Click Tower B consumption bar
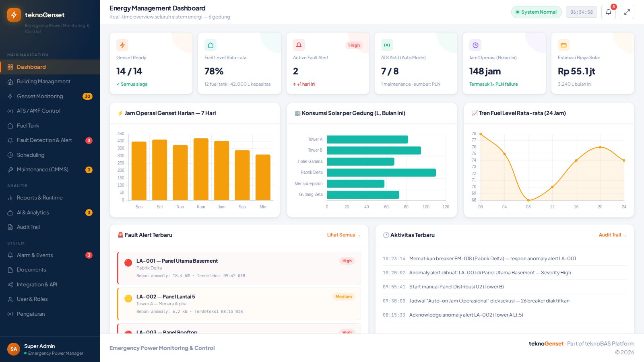 point(374,150)
